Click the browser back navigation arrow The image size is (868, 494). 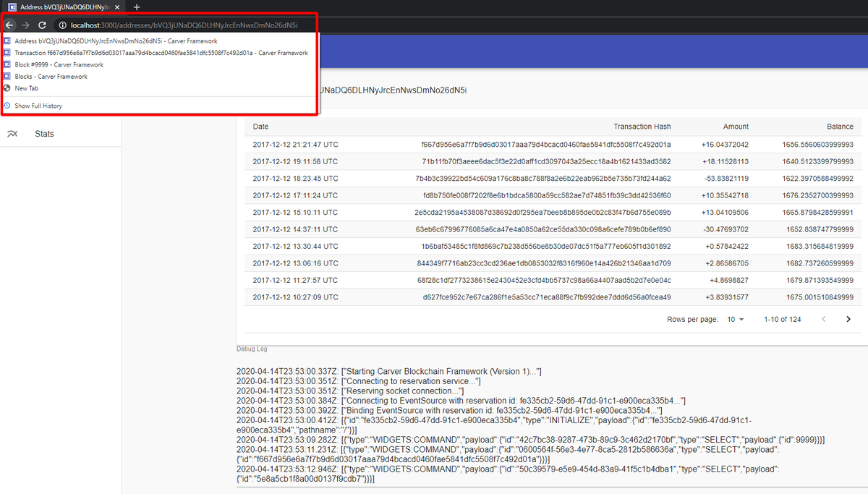point(9,24)
